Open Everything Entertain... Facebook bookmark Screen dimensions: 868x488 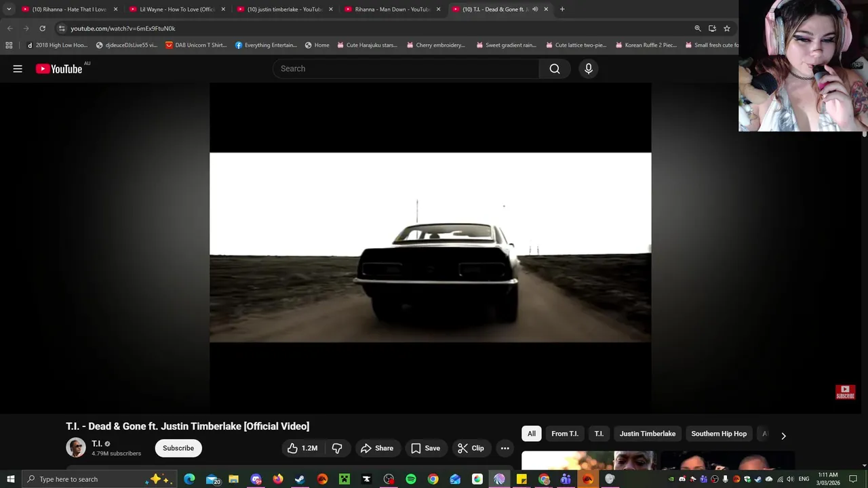coord(266,45)
